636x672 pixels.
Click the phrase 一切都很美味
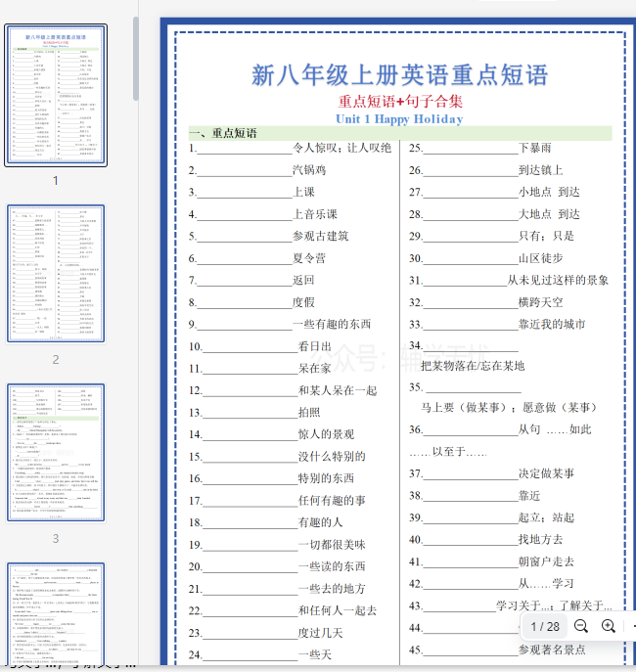332,545
